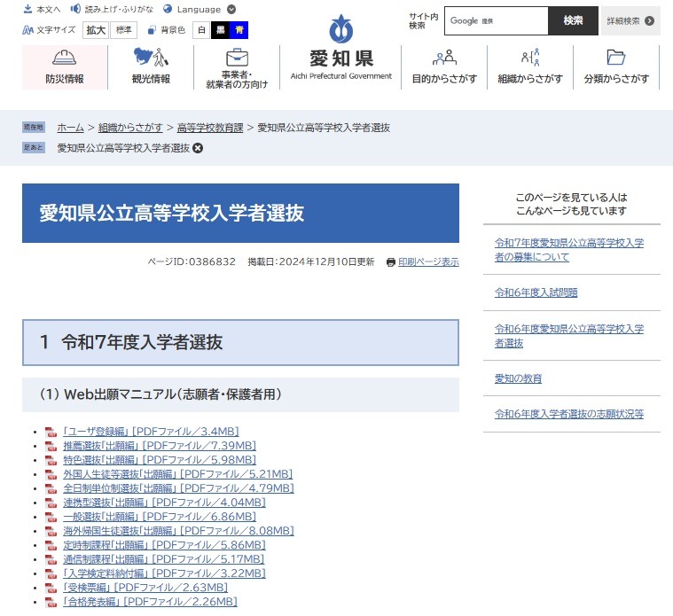Viewport: 673px width, 616px height.
Task: Click PDF icon next to 合格発表編
Action: coord(51,602)
